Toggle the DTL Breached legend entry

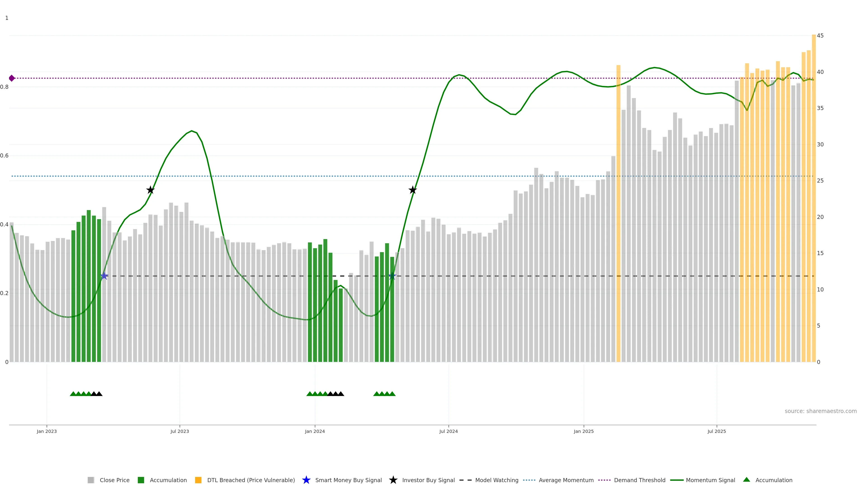[x=251, y=480]
